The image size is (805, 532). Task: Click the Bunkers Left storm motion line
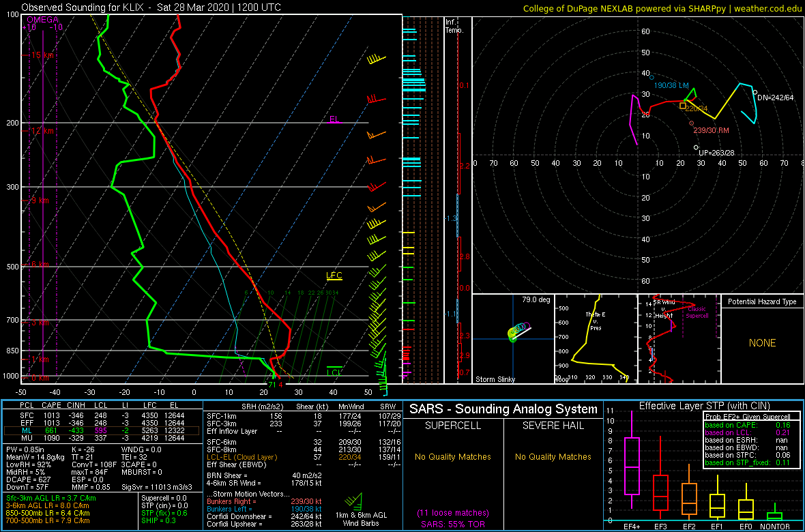click(x=265, y=508)
